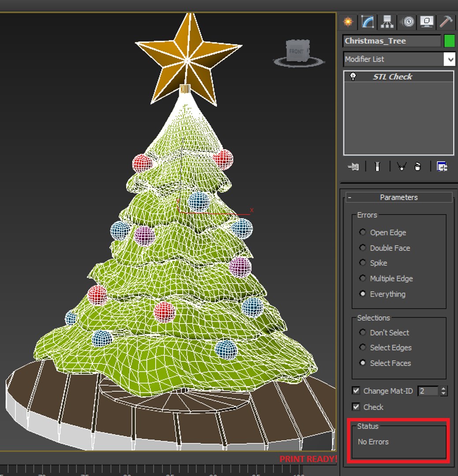Switch to the Modify panel tab
The width and height of the screenshot is (458, 476).
(x=367, y=22)
